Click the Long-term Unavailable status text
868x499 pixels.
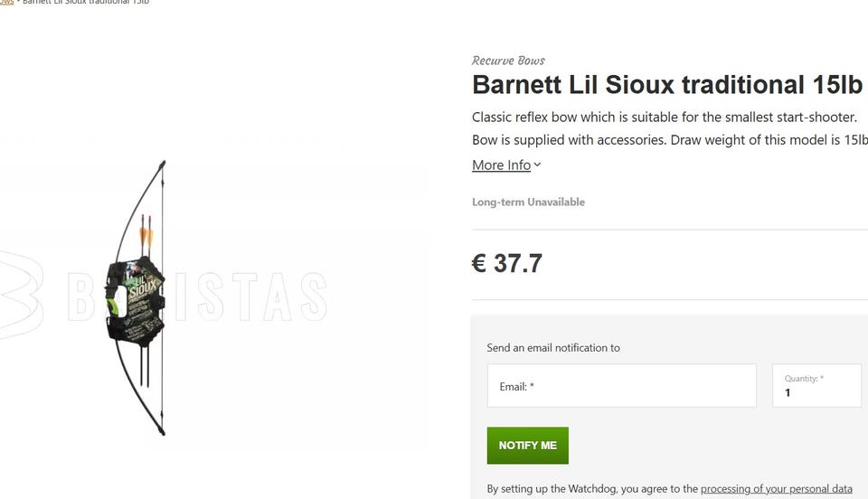[x=528, y=202]
